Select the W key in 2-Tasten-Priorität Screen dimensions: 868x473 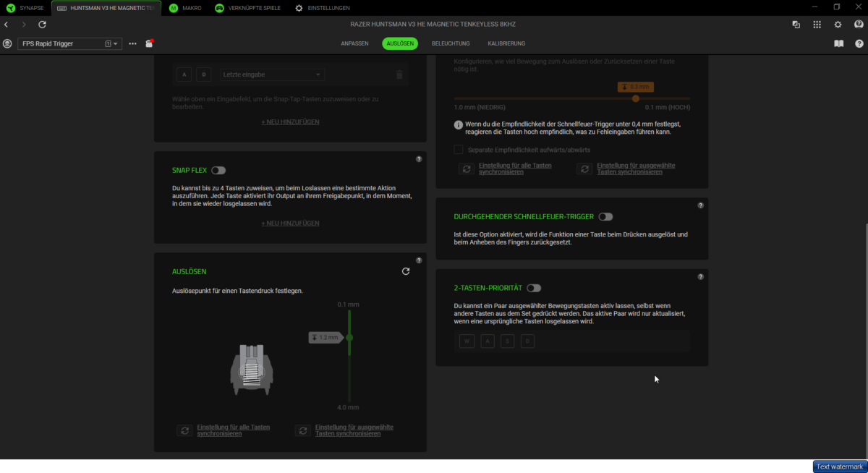[467, 341]
